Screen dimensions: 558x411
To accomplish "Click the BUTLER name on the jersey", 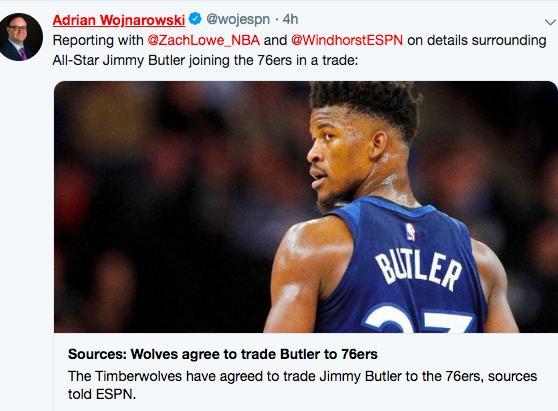I will click(x=418, y=271).
